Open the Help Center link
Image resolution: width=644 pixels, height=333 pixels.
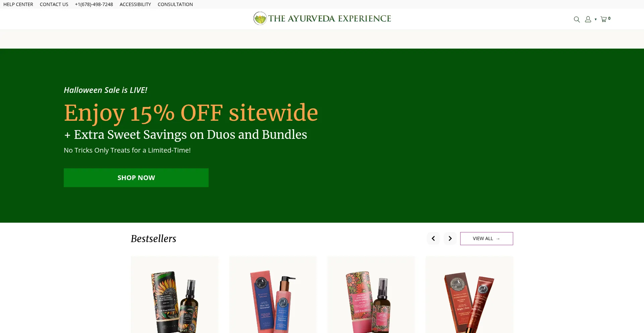tap(18, 4)
